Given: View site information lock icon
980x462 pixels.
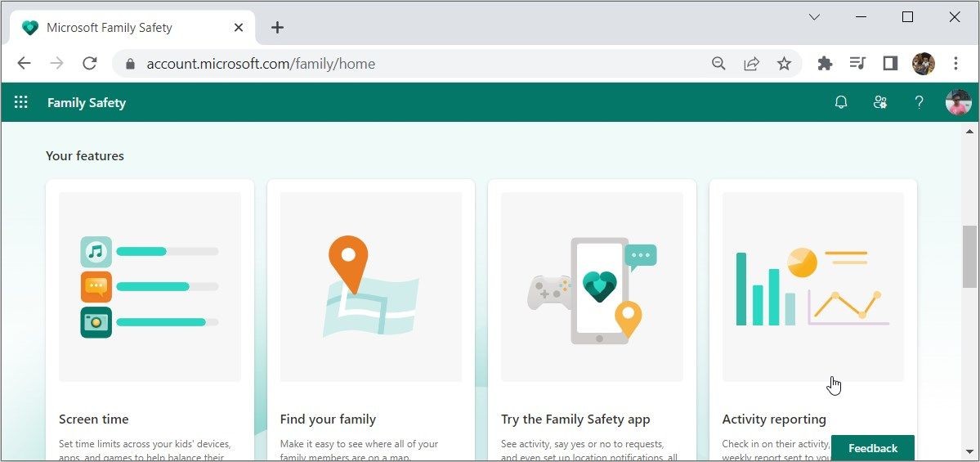Looking at the screenshot, I should (130, 64).
